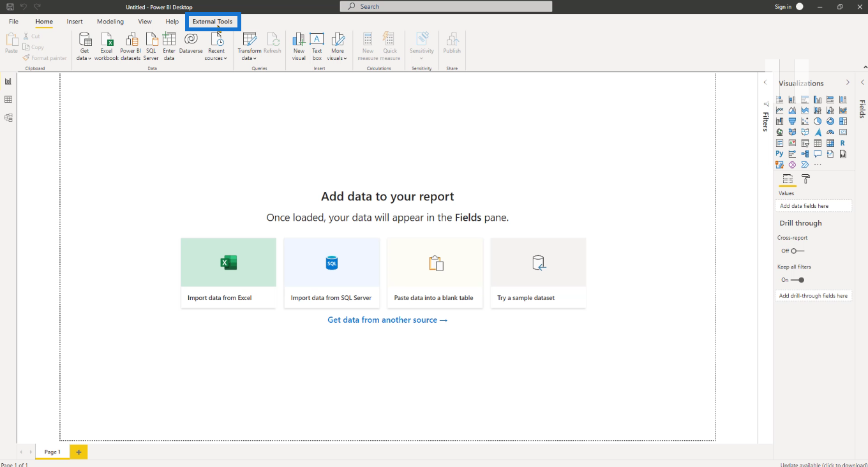The width and height of the screenshot is (868, 467).
Task: Toggle the Cross-report switch
Action: (x=797, y=251)
